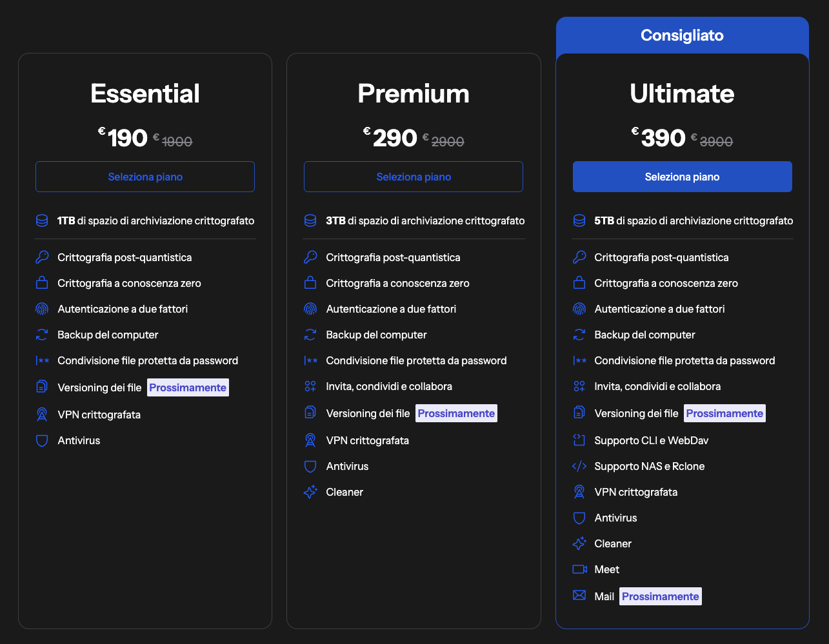Click the Meet video camera icon
Viewport: 829px width, 644px height.
click(579, 569)
